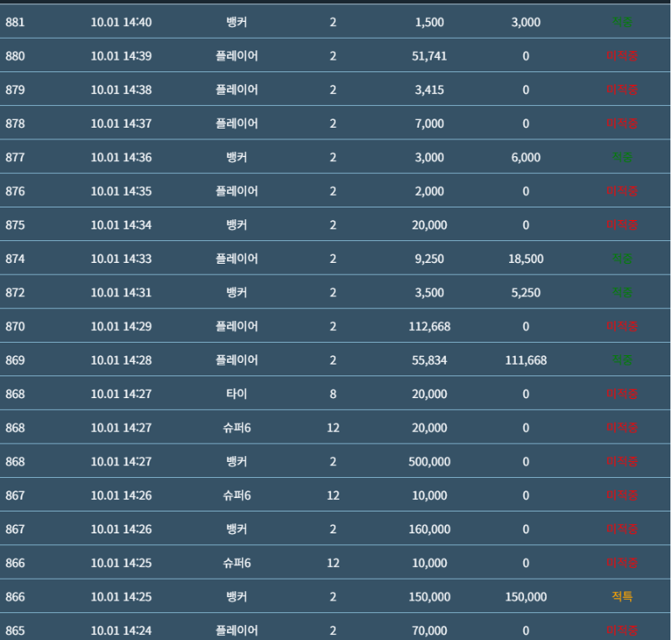Select round number 875
Viewport: 672px width, 640px height.
pos(15,225)
